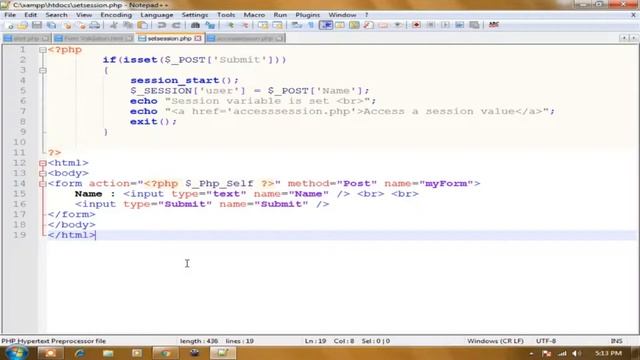The height and width of the screenshot is (360, 640).
Task: Collapse the html fold marker on line 12
Action: click(x=42, y=163)
